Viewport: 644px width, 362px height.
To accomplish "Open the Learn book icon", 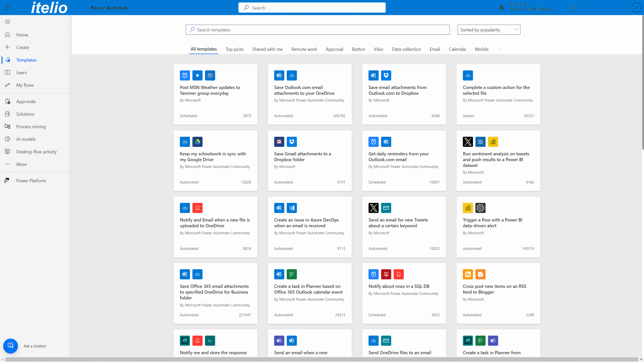I will click(8, 72).
